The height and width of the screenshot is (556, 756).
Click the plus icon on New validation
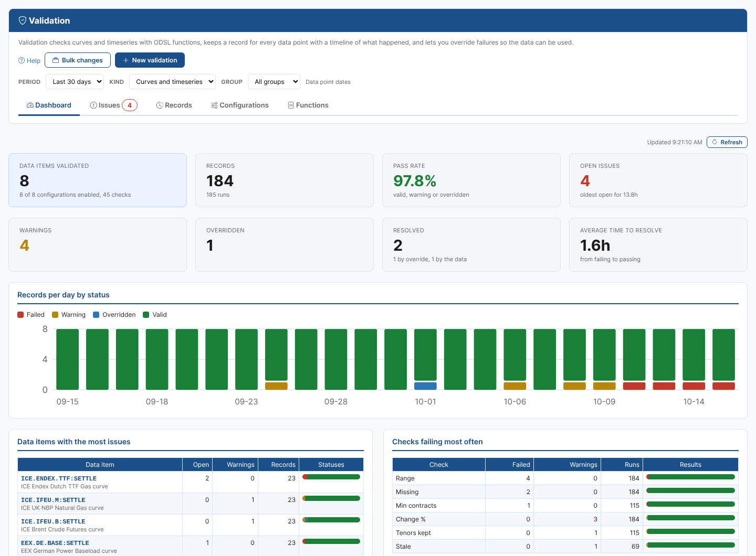pyautogui.click(x=126, y=60)
